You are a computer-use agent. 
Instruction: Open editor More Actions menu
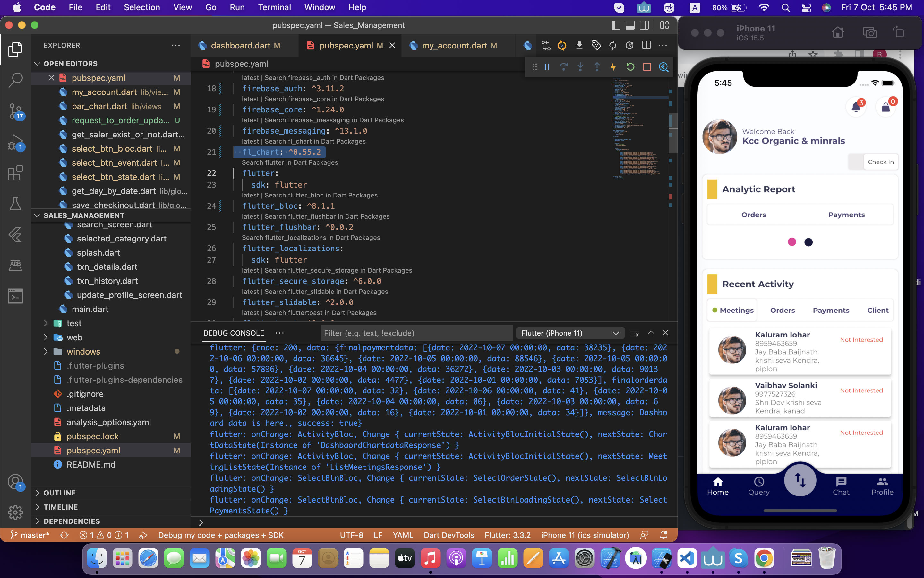coord(663,46)
